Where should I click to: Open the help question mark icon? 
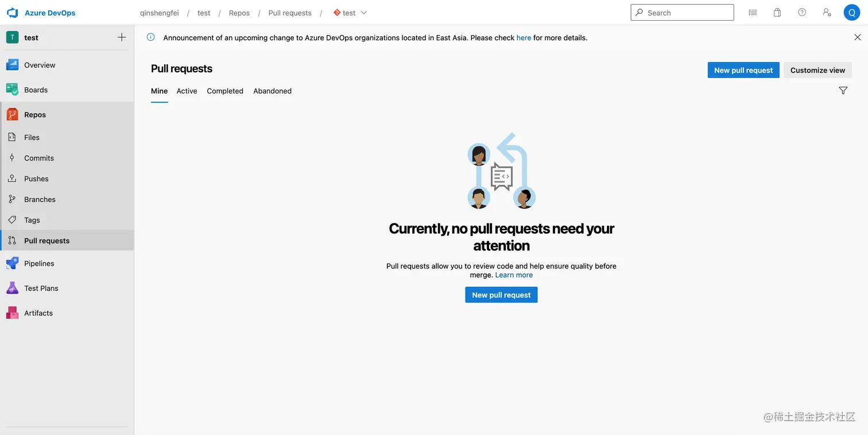(x=802, y=13)
